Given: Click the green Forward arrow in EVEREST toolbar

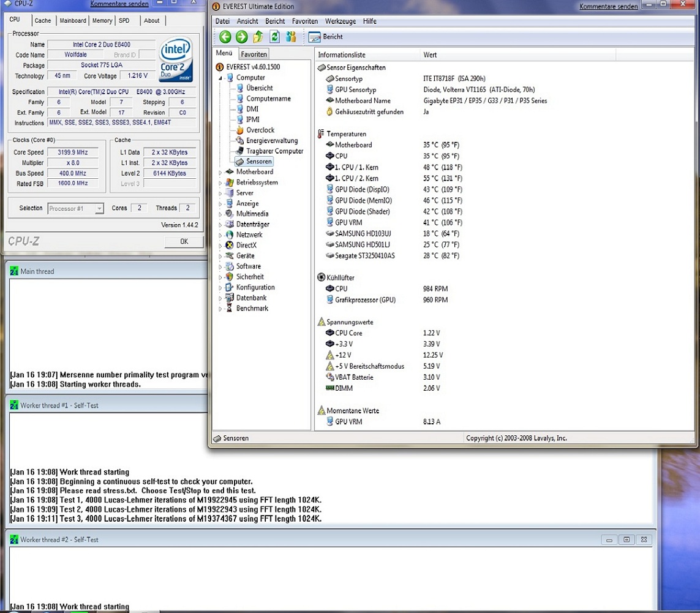Looking at the screenshot, I should coord(241,37).
